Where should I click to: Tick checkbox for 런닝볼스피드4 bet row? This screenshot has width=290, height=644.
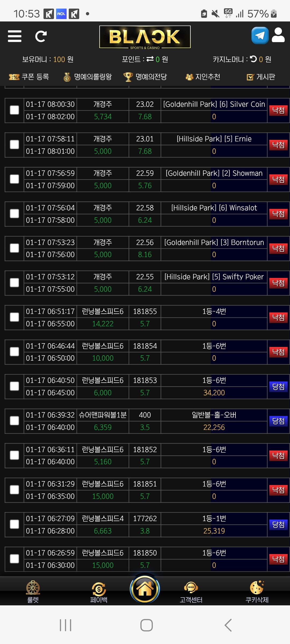click(15, 524)
